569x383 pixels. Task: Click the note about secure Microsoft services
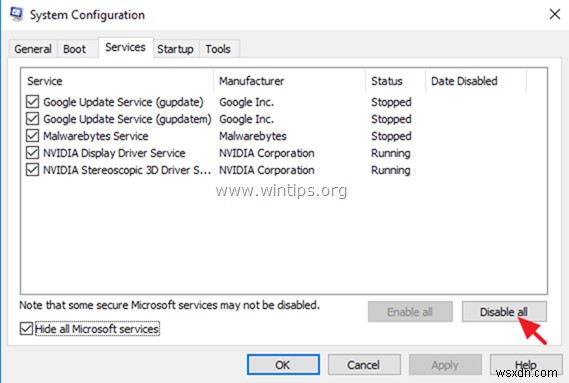169,305
